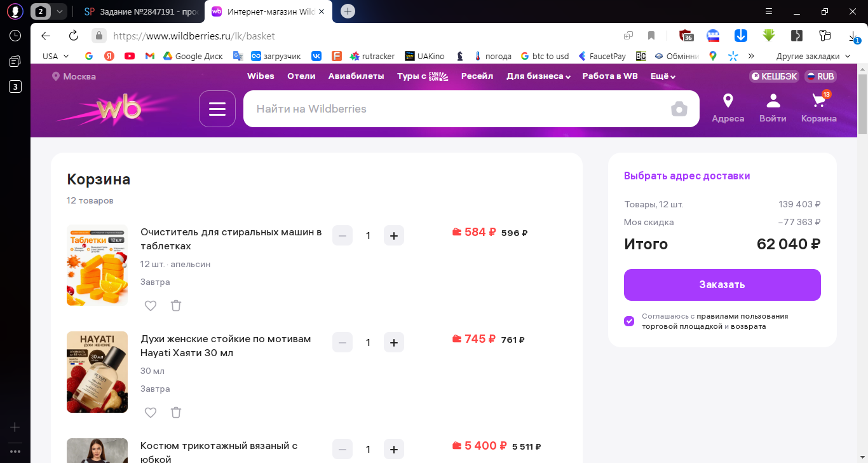
Task: Add Духи женские Hayati to favorites
Action: (151, 413)
